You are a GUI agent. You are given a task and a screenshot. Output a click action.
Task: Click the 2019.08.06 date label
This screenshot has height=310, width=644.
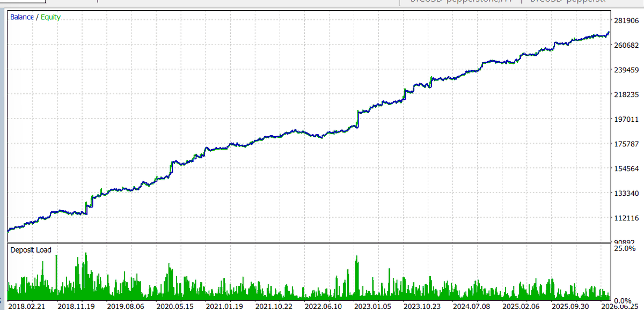coord(125,306)
